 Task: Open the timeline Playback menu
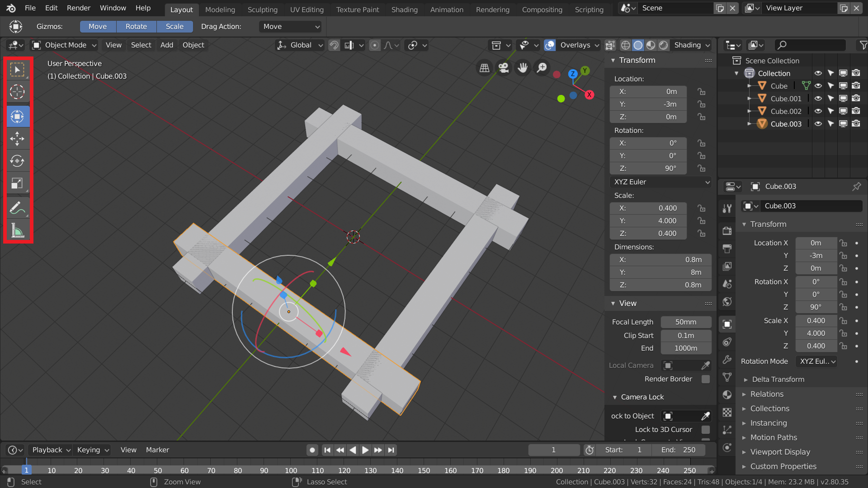click(51, 450)
